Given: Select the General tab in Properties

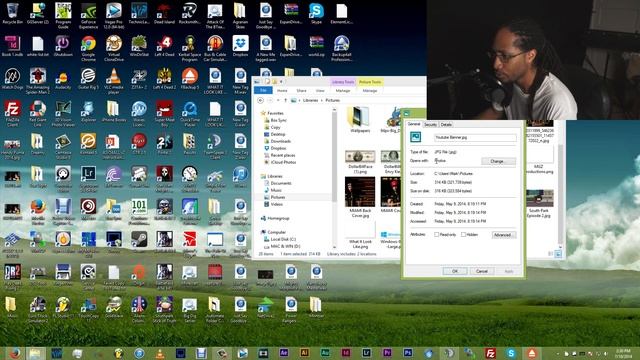Looking at the screenshot, I should click(414, 124).
